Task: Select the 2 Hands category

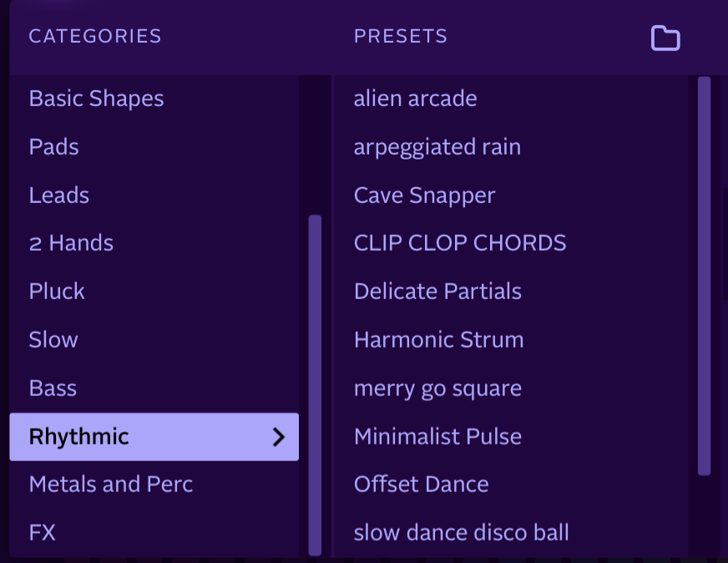Action: tap(71, 243)
